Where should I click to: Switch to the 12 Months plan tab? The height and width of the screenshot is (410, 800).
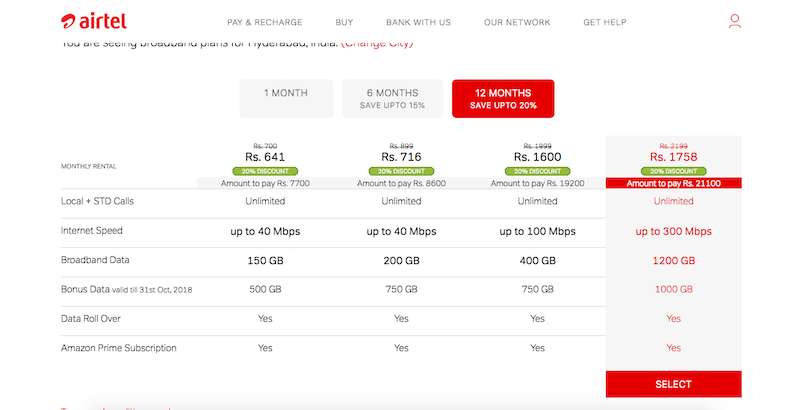tap(503, 98)
